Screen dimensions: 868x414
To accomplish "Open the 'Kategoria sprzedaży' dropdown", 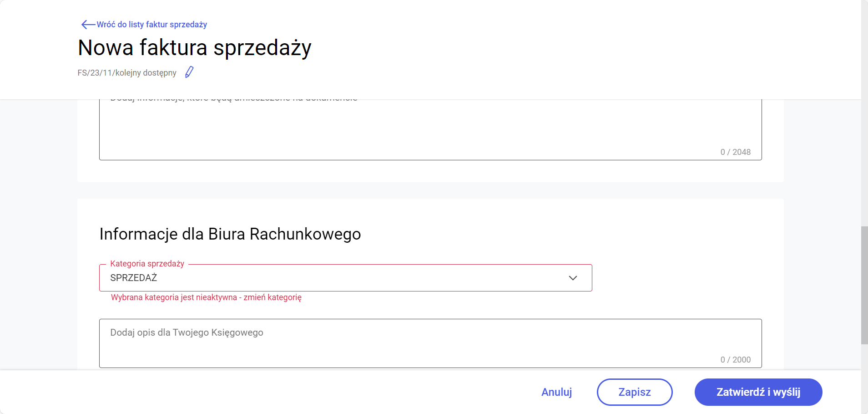I will point(337,278).
